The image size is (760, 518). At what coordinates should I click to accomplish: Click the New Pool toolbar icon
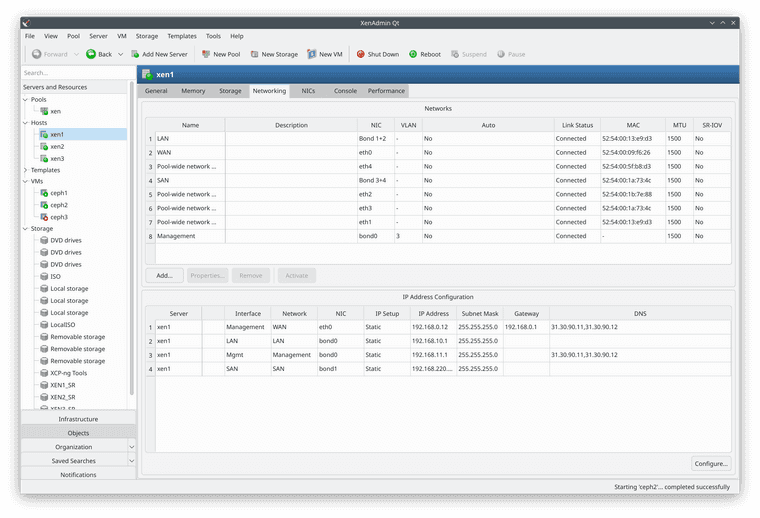(x=205, y=55)
